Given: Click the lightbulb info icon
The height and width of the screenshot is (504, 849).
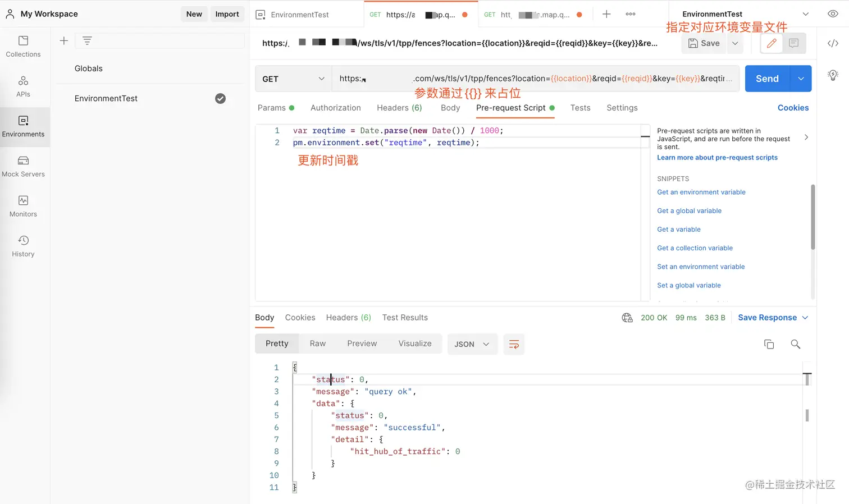Looking at the screenshot, I should coord(833,75).
